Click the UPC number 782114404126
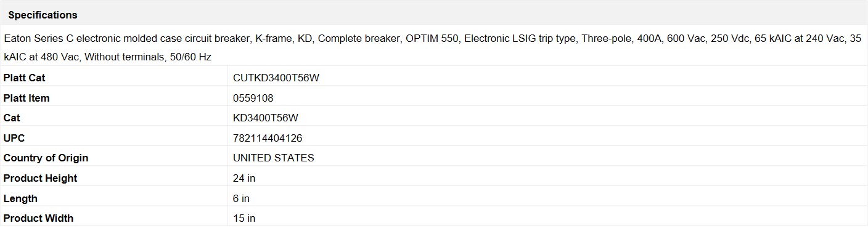868x231 pixels. point(268,138)
